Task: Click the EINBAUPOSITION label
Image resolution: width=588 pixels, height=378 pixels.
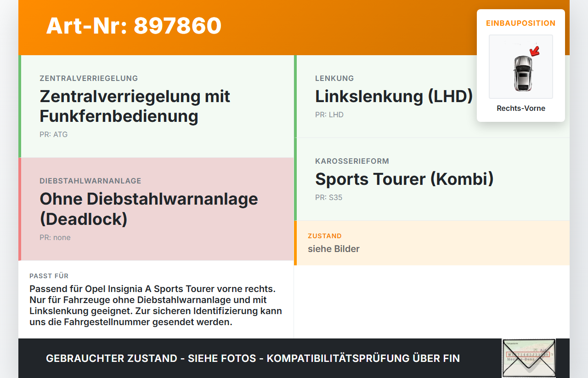Action: (521, 23)
